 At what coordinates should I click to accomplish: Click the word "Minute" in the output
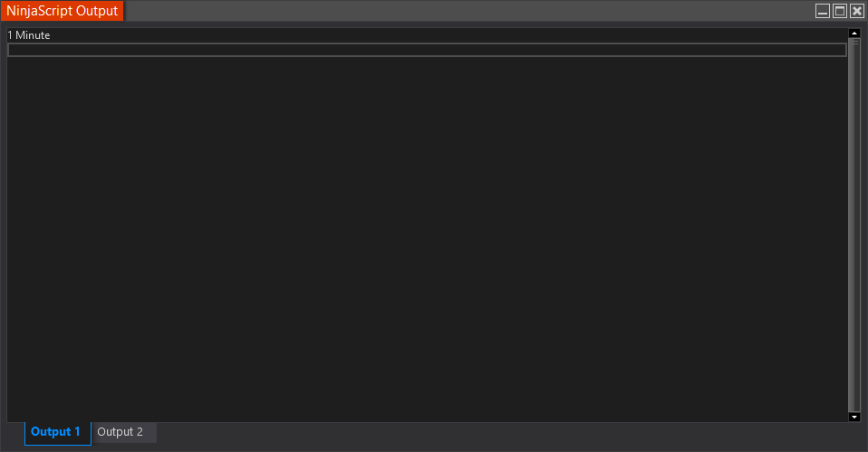coord(33,34)
